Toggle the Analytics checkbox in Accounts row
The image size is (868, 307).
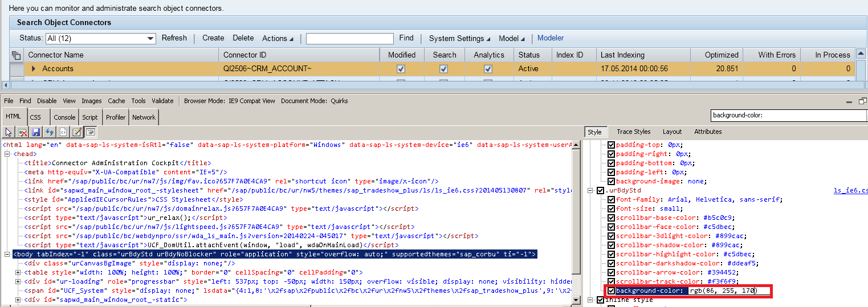pos(488,69)
